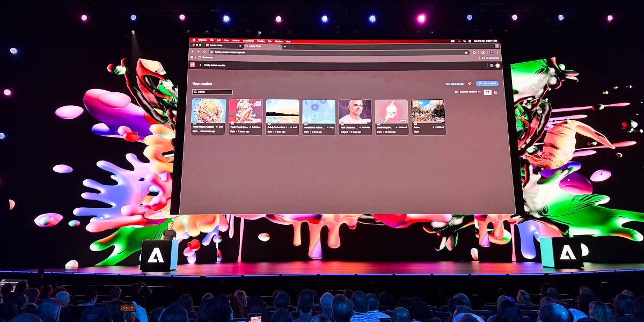Click the Firefly logo in the app header
This screenshot has height=322, width=644.
(x=192, y=65)
